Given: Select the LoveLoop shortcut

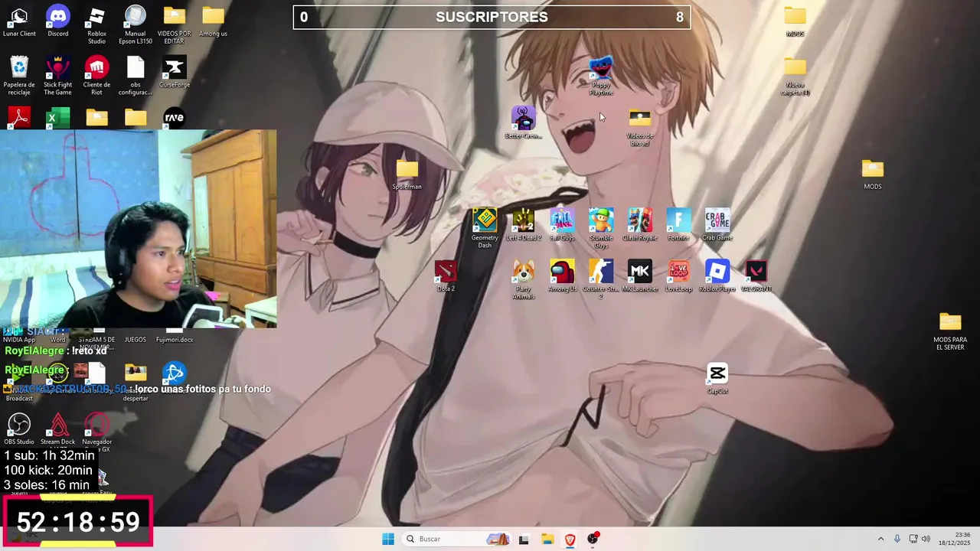Looking at the screenshot, I should pos(678,275).
